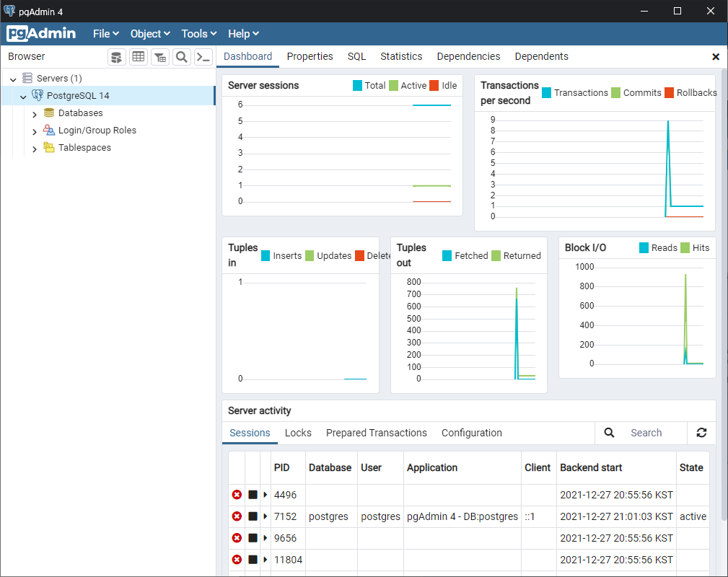Screen dimensions: 728x577
Task: Expand the Login/Group Roles node
Action: coord(35,132)
